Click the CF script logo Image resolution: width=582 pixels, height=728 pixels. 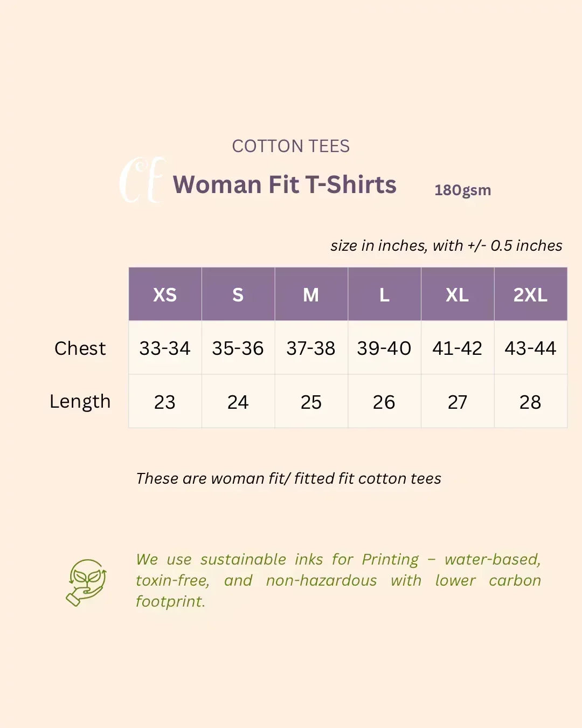coord(142,181)
